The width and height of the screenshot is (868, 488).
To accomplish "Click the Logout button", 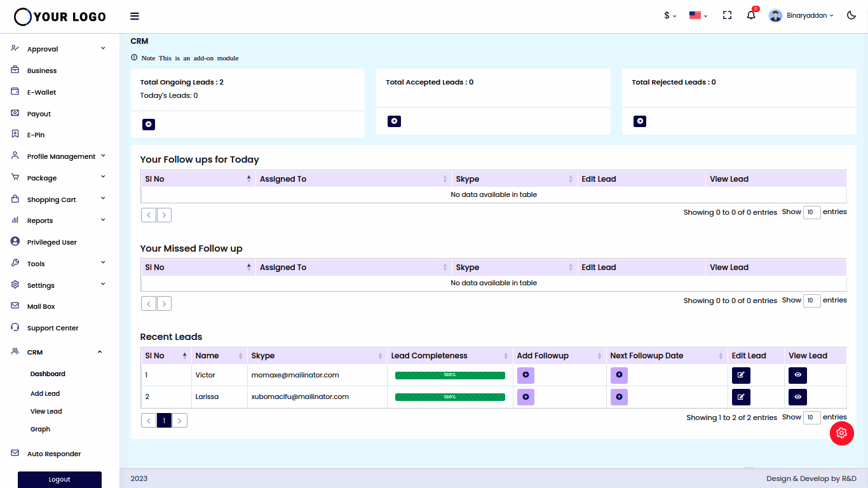I will tap(60, 479).
